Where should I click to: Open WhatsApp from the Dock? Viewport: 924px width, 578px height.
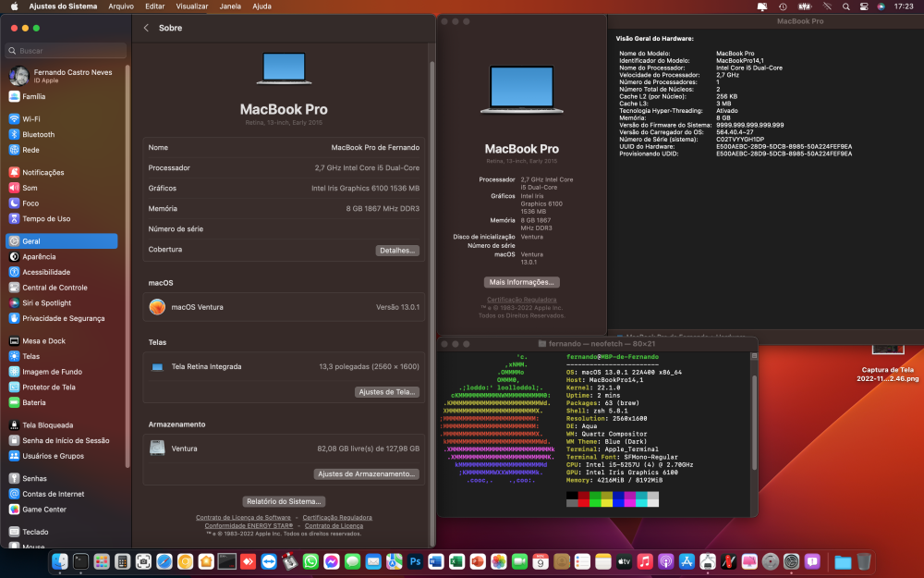tap(310, 562)
